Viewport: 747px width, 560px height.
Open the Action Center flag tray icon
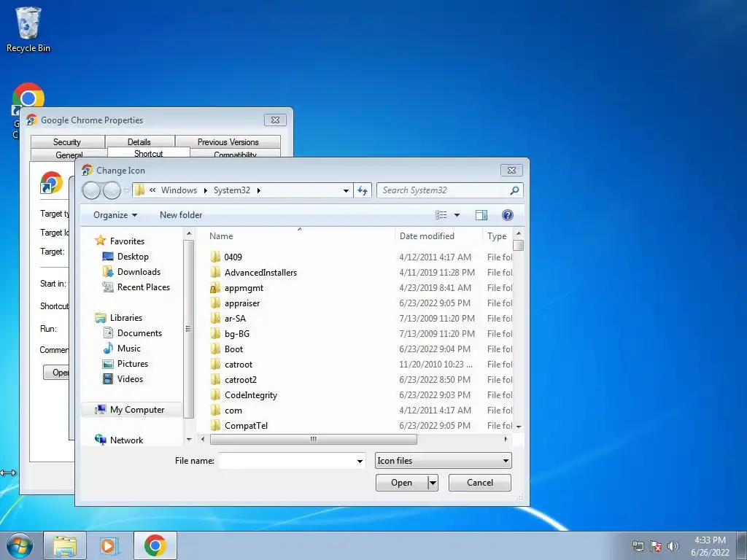tap(656, 546)
